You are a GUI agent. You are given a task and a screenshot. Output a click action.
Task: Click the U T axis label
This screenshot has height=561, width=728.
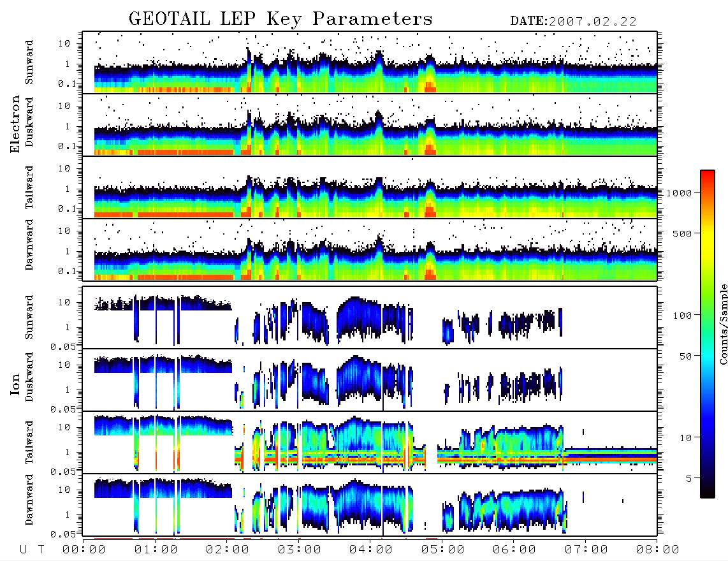click(x=32, y=550)
